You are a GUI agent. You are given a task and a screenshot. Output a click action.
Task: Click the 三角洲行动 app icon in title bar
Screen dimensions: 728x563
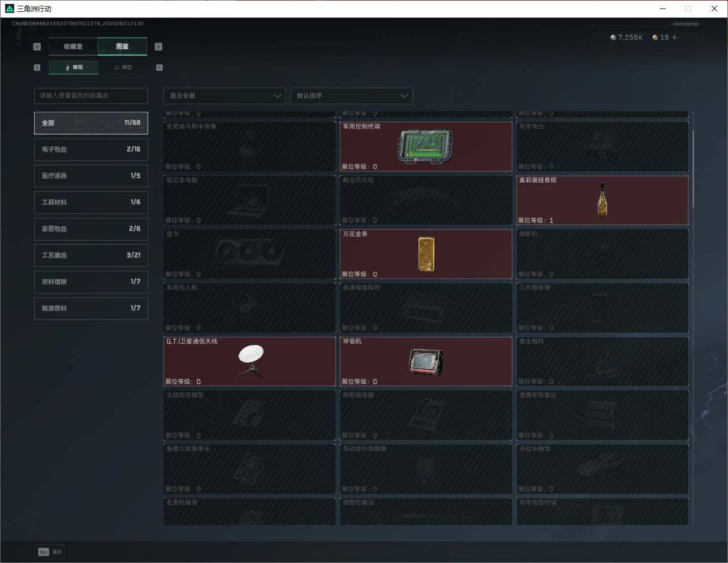point(9,9)
